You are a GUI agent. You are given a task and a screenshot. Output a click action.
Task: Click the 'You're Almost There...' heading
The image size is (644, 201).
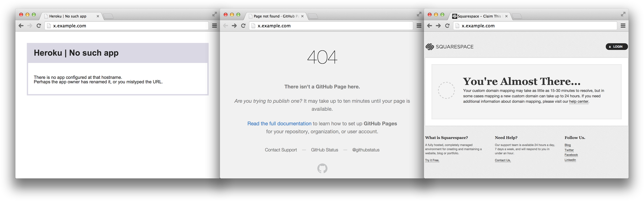(x=522, y=81)
